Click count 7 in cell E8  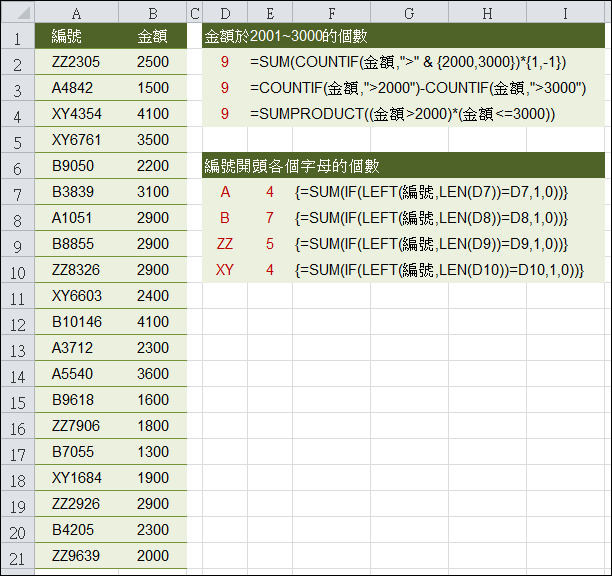(x=270, y=218)
